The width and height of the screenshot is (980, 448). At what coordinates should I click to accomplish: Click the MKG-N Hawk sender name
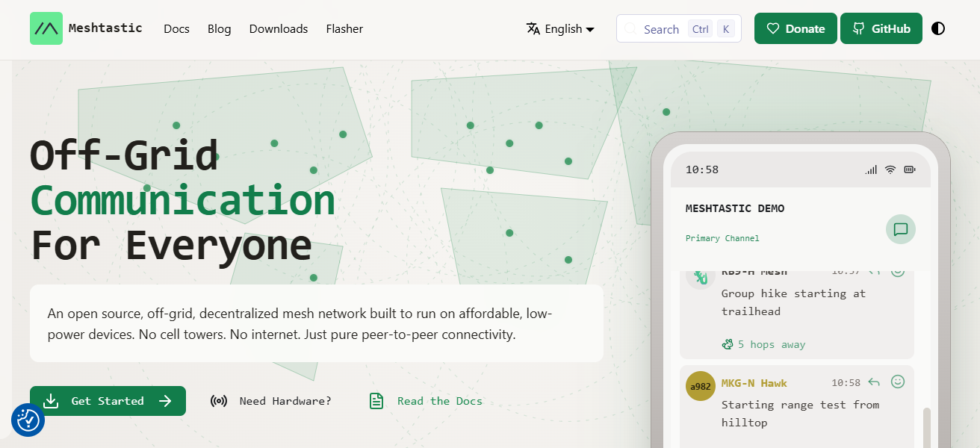tap(754, 382)
